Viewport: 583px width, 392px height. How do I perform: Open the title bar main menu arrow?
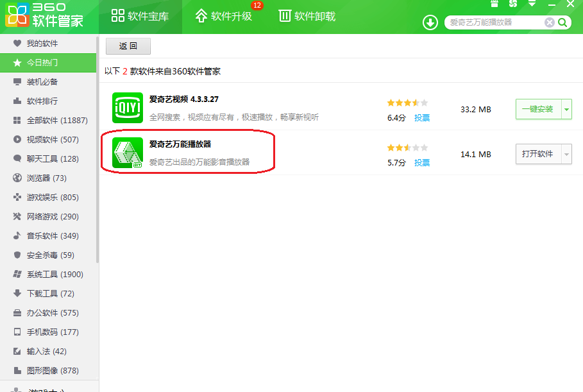click(532, 4)
